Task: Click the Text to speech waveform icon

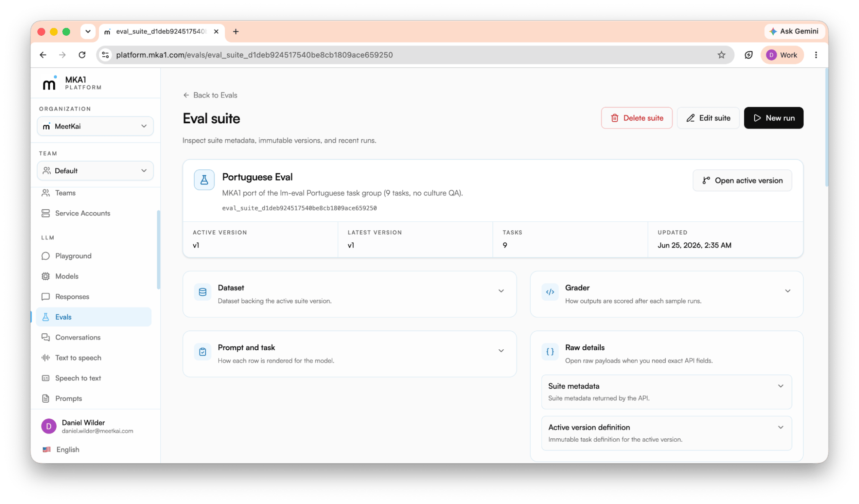Action: pyautogui.click(x=46, y=358)
